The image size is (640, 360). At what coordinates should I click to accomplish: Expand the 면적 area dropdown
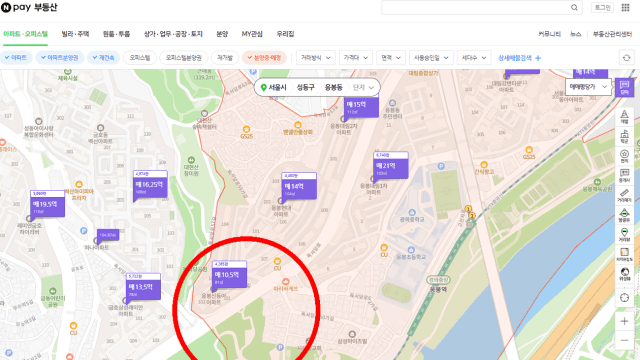tap(391, 58)
